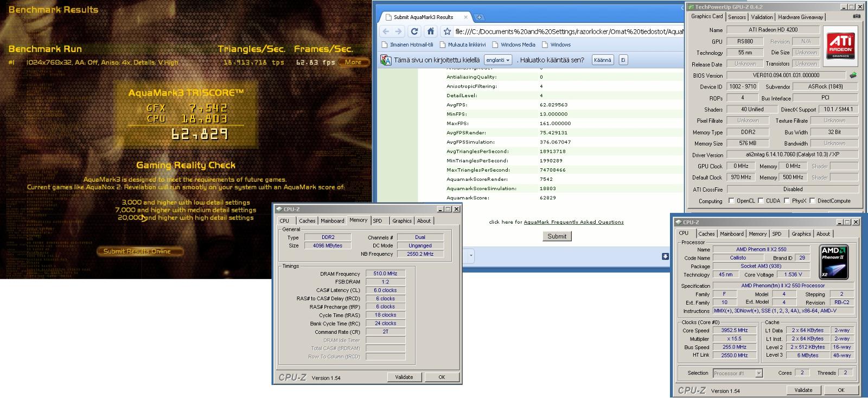Toggle the PhysX checkbox in GPU-Z

[787, 200]
